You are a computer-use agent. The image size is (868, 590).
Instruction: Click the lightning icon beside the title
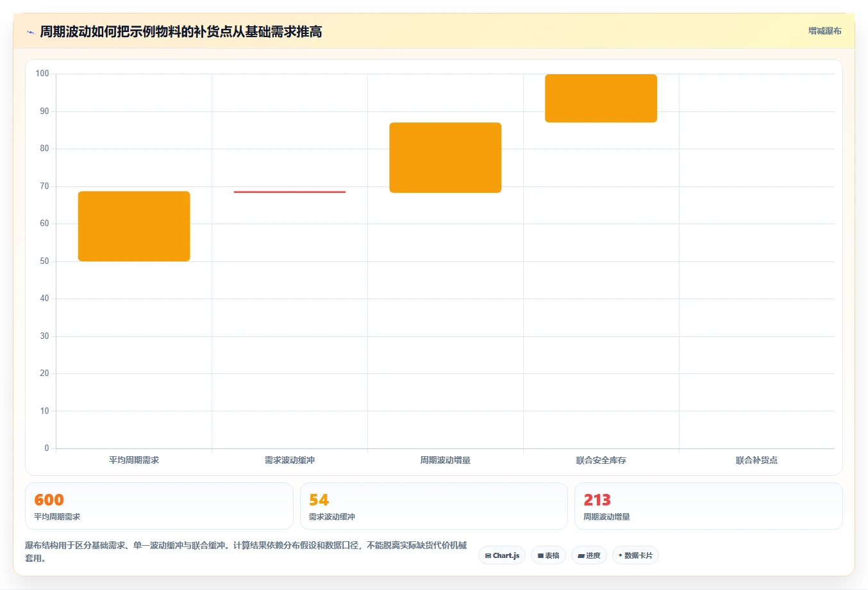30,32
